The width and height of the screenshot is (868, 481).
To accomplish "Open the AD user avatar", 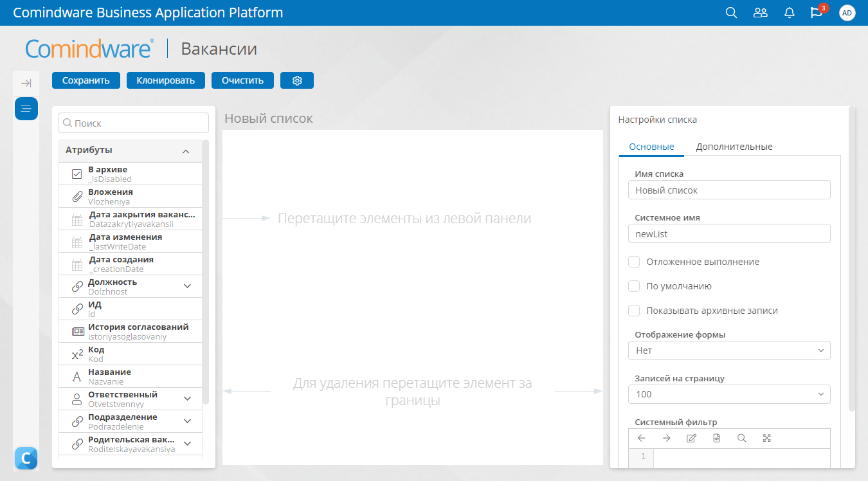I will click(847, 13).
